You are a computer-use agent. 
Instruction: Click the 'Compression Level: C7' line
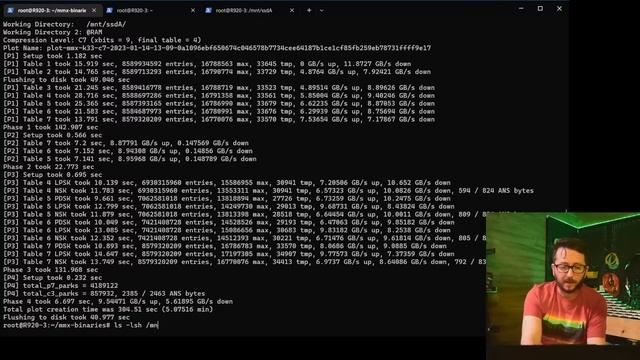(x=102, y=40)
